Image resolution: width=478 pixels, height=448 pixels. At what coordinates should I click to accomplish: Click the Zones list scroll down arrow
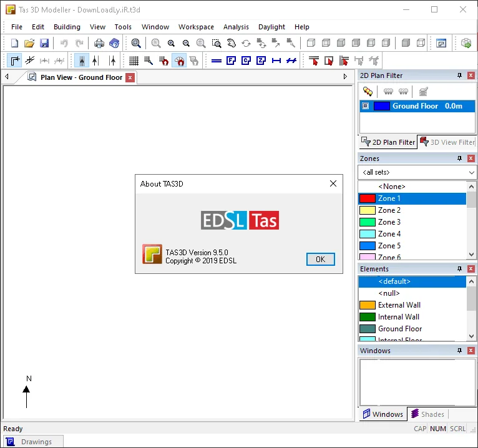click(471, 254)
